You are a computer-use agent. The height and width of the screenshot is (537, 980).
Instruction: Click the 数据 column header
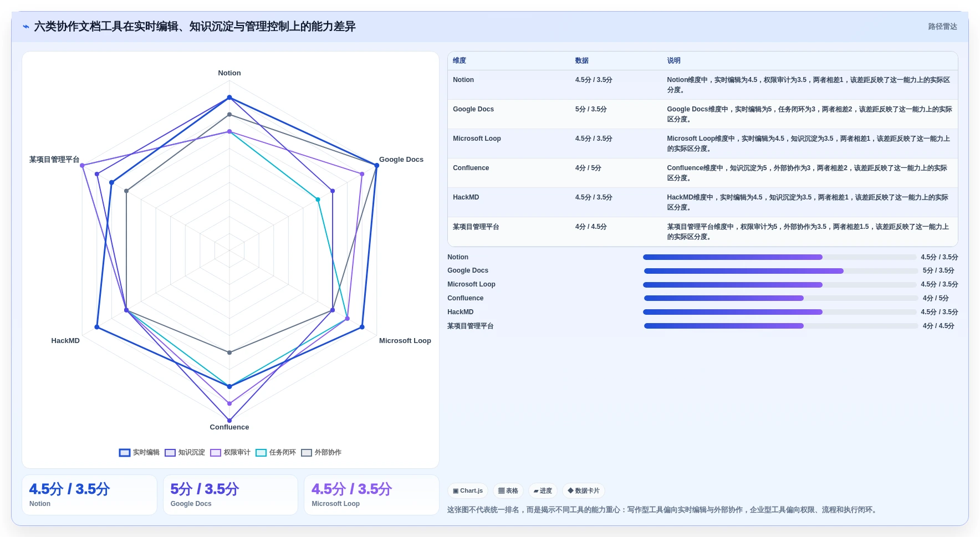(x=581, y=60)
